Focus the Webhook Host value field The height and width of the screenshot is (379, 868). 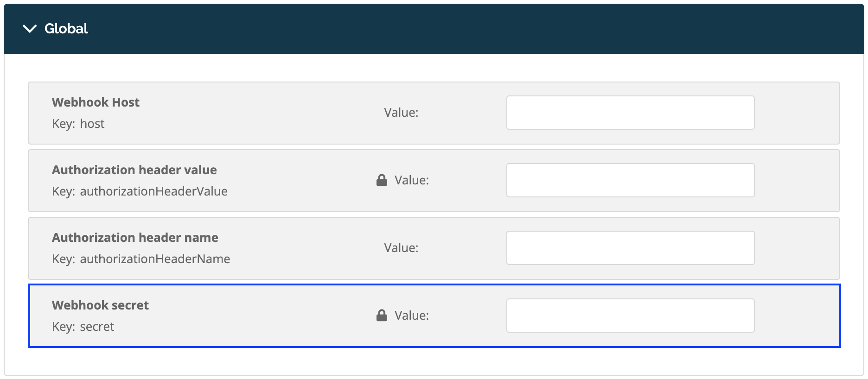click(630, 113)
